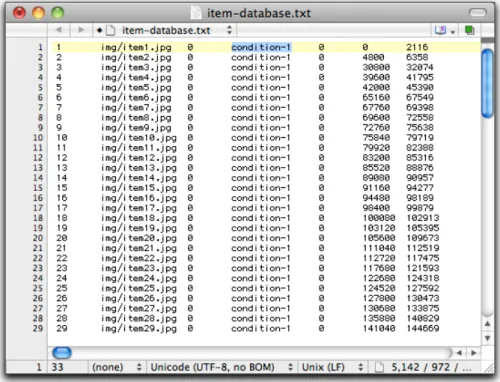The width and height of the screenshot is (500, 382).
Task: Click img/item25.jpg in the text
Action: tap(139, 288)
